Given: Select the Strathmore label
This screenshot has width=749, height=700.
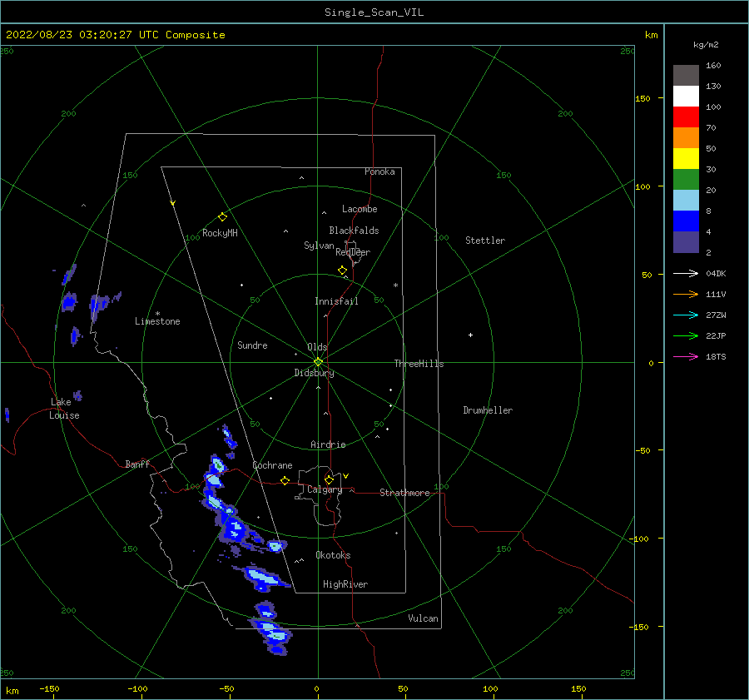Looking at the screenshot, I should point(404,493).
